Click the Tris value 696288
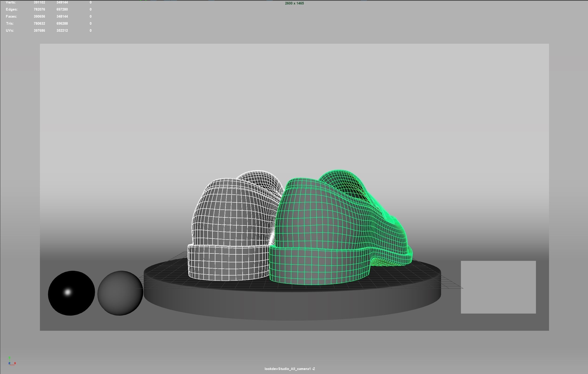This screenshot has height=374, width=588. 62,24
